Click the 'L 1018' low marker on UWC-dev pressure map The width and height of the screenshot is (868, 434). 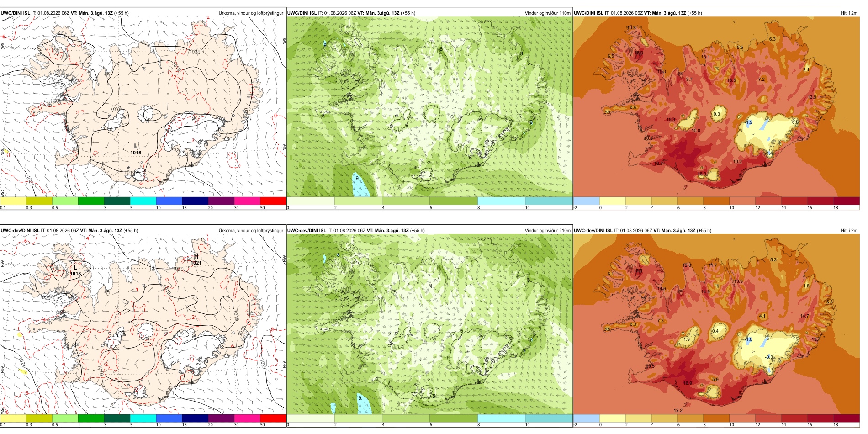(75, 270)
